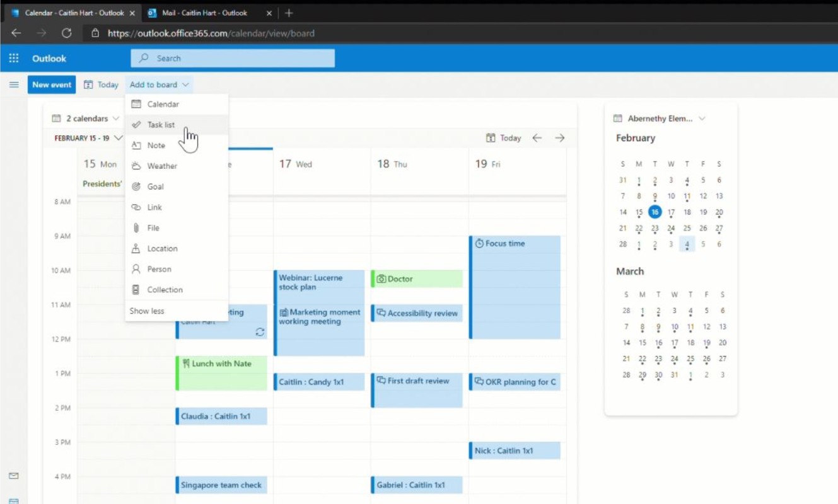This screenshot has height=504, width=838.
Task: Click browser back arrow button
Action: click(16, 33)
